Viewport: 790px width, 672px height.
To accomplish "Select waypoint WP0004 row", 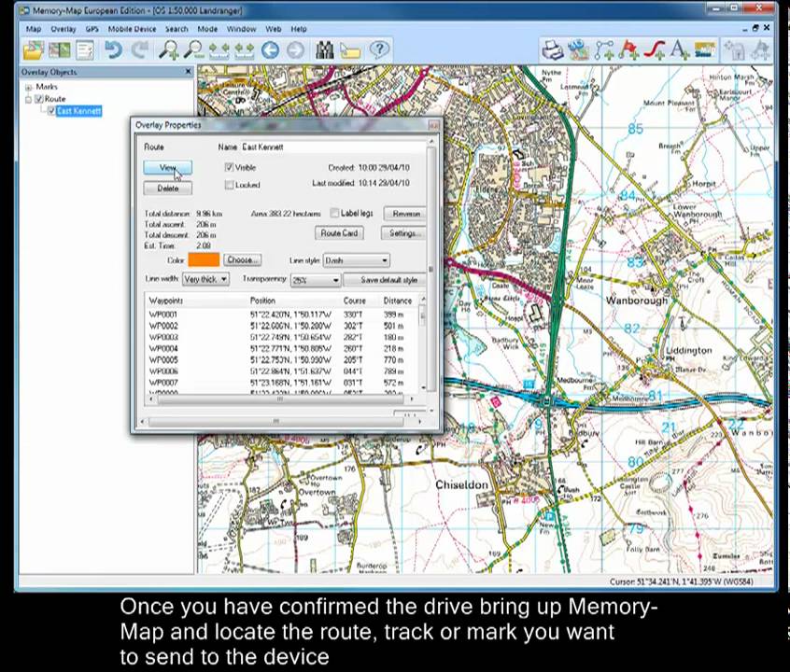I will [282, 348].
